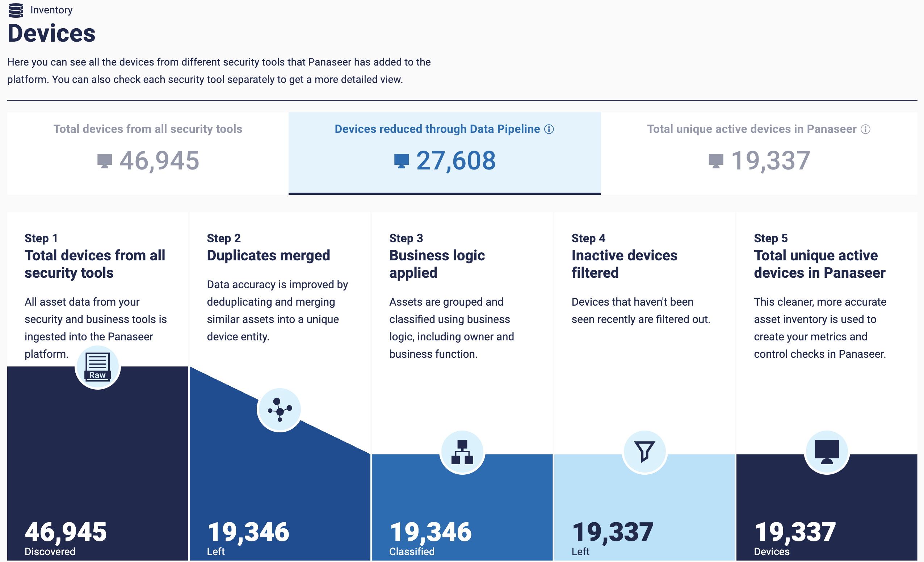Screen dimensions: 924x562
Task: Click the 'Devices' label under 19,337 in Step 5
Action: [x=772, y=552]
